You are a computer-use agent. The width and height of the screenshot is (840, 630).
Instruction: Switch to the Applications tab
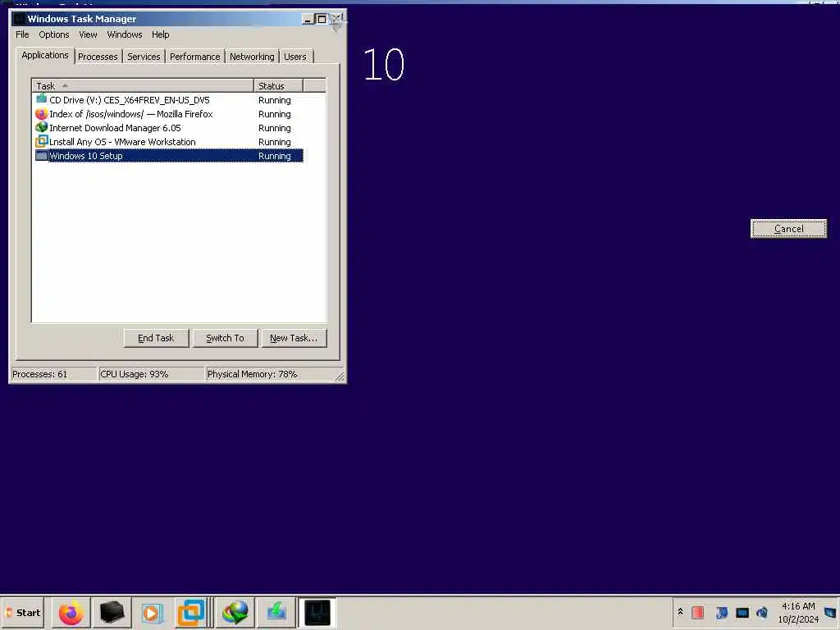click(x=45, y=55)
